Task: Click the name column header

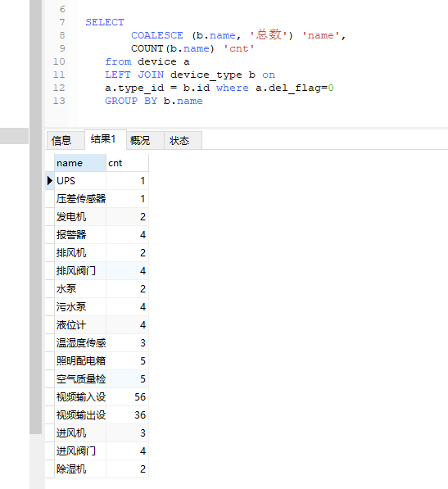Action: 80,163
